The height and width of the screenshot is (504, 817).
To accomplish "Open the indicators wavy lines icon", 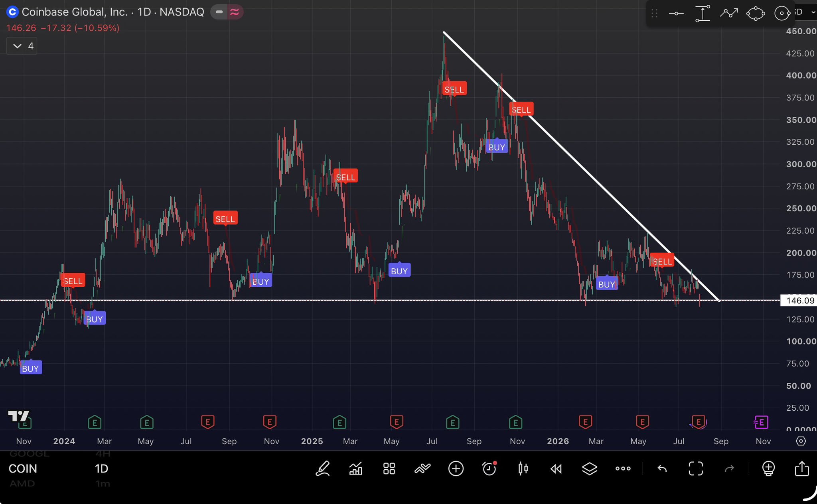I will pos(422,469).
